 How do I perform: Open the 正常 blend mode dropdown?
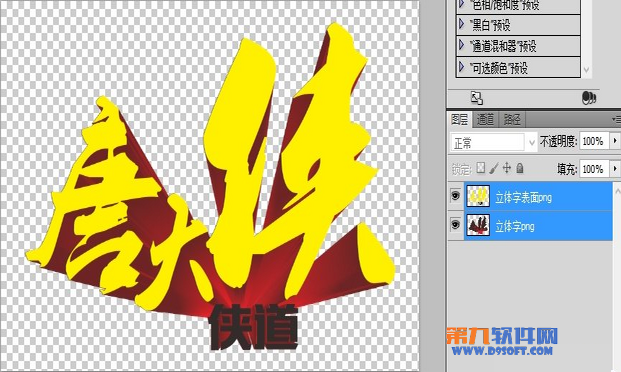pos(493,142)
